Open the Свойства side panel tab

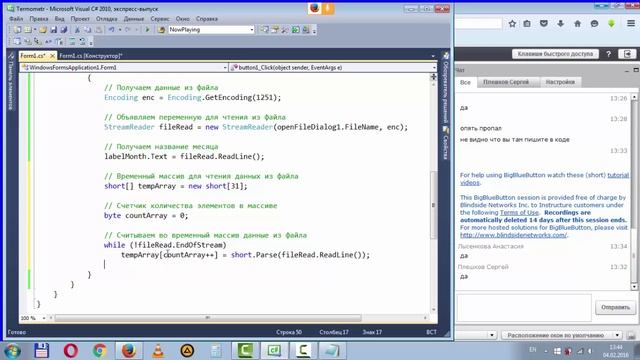click(x=446, y=143)
